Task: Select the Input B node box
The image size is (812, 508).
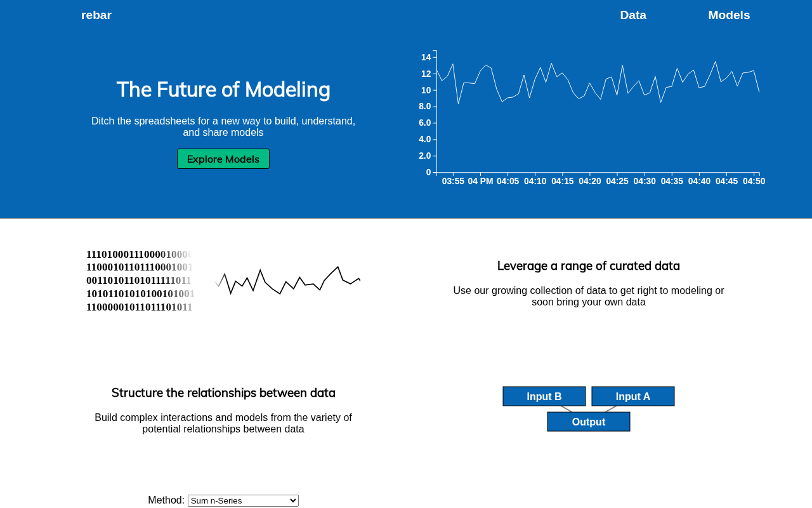Action: click(x=544, y=396)
